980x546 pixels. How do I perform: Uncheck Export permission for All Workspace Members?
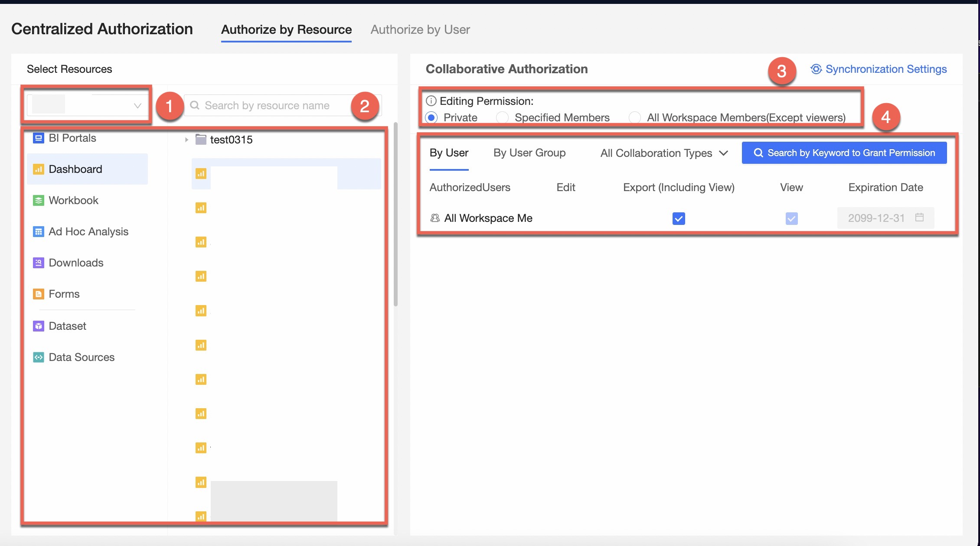(x=678, y=218)
